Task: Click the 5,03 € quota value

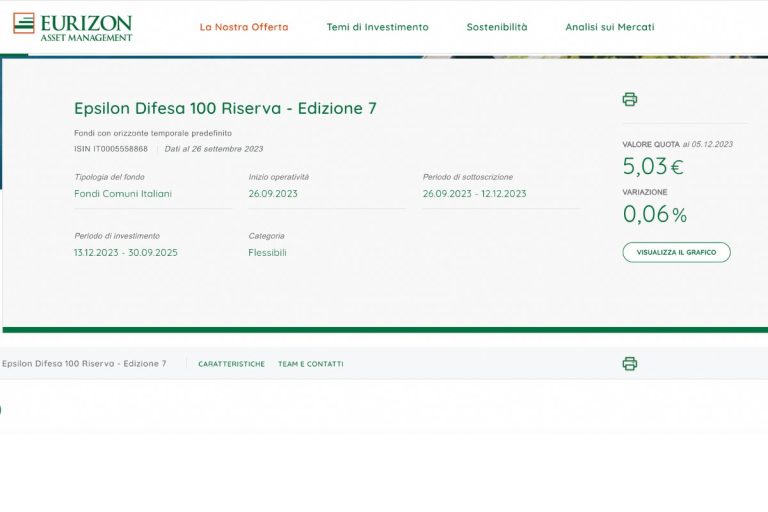Action: pos(653,166)
